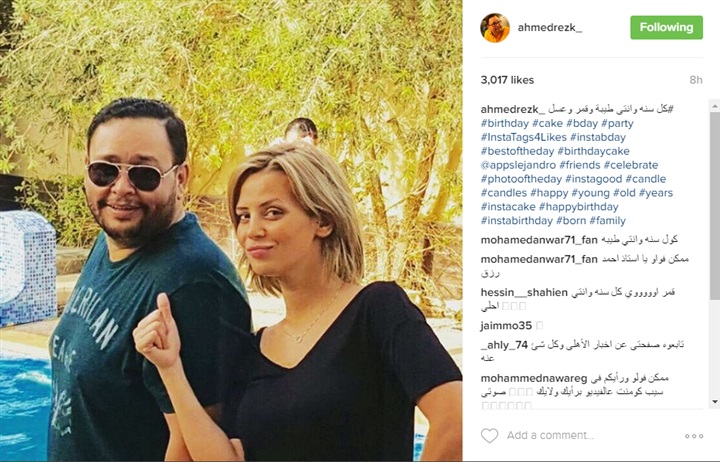Like the post with heart icon
720x462 pixels.
pyautogui.click(x=489, y=435)
